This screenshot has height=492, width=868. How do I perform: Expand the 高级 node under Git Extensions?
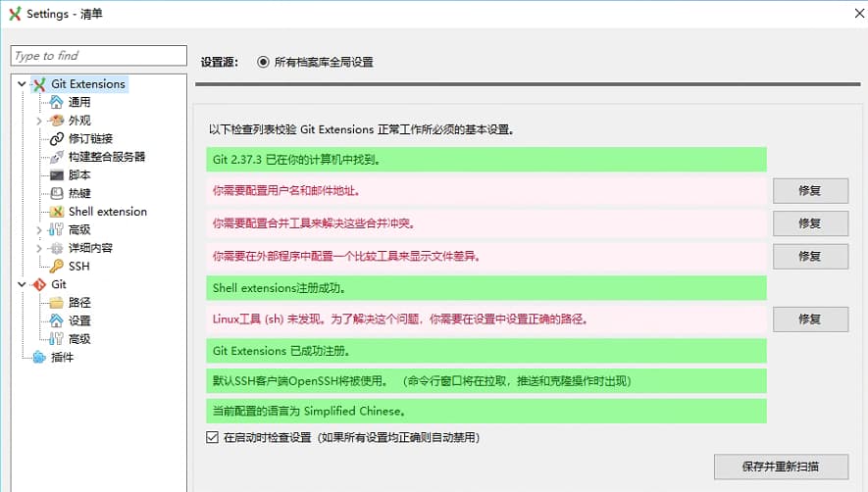(39, 229)
